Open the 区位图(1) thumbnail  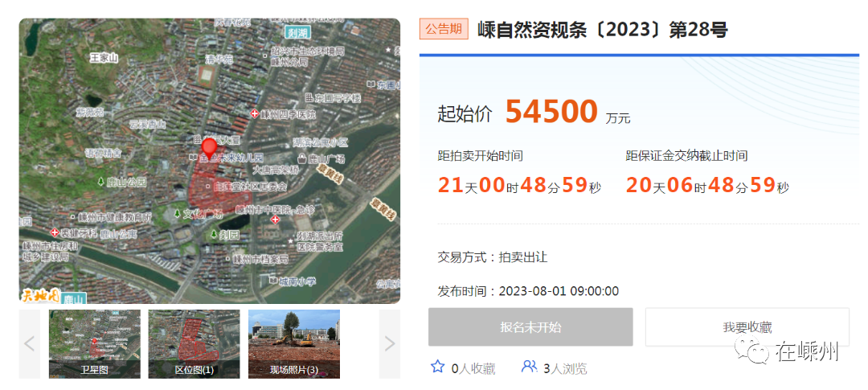pos(194,343)
